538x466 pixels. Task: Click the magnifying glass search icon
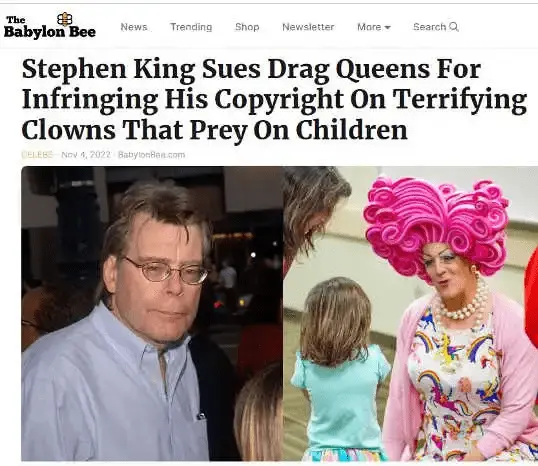454,27
